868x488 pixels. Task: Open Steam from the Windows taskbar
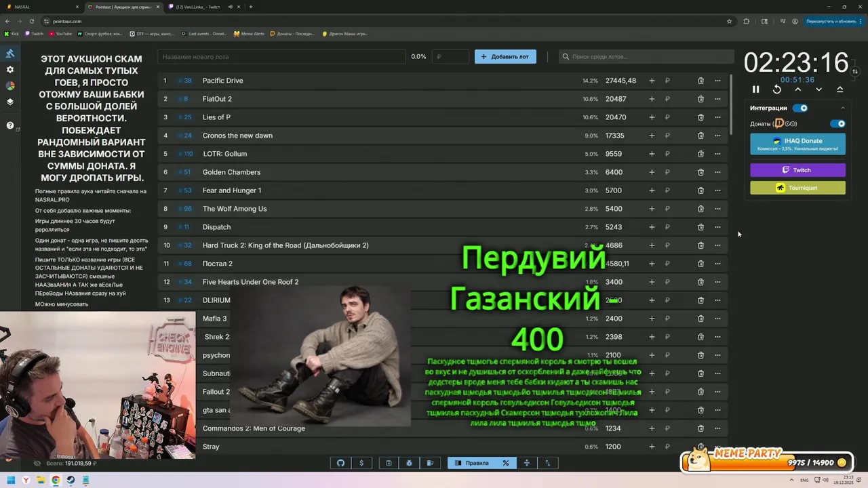(71, 480)
